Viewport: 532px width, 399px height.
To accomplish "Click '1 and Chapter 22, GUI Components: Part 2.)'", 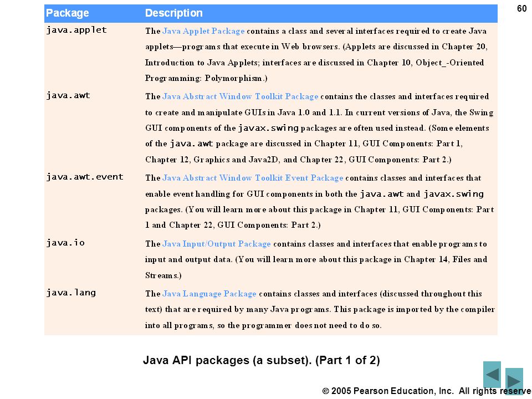I will (233, 225).
